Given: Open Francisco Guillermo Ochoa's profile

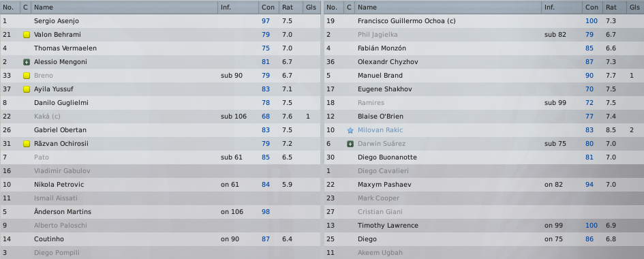Looking at the screenshot, I should click(406, 21).
